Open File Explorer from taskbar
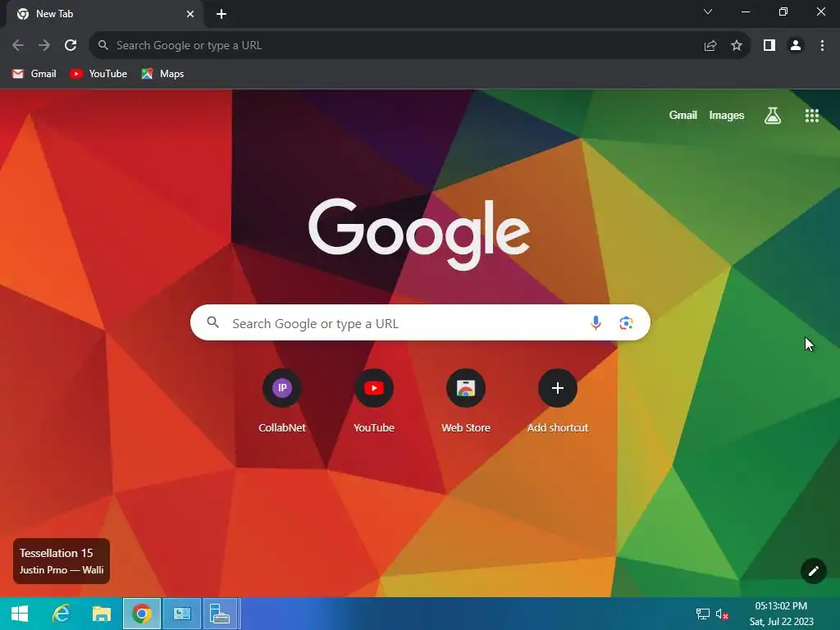This screenshot has height=630, width=840. (101, 614)
